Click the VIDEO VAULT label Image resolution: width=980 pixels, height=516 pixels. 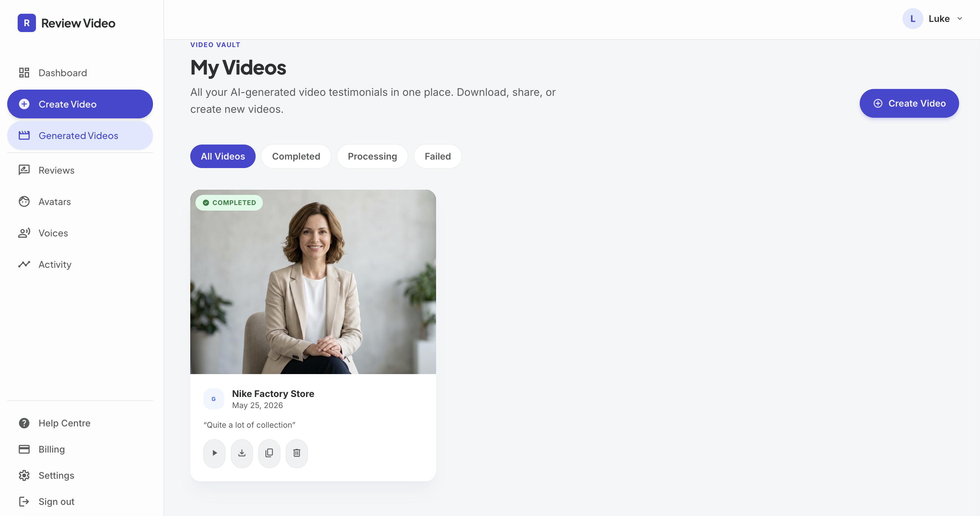[215, 44]
